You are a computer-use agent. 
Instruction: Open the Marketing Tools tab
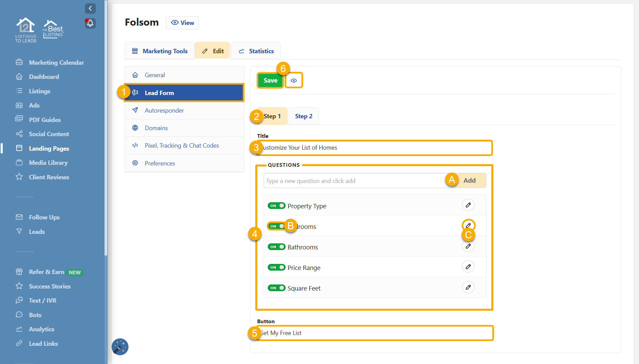click(159, 51)
